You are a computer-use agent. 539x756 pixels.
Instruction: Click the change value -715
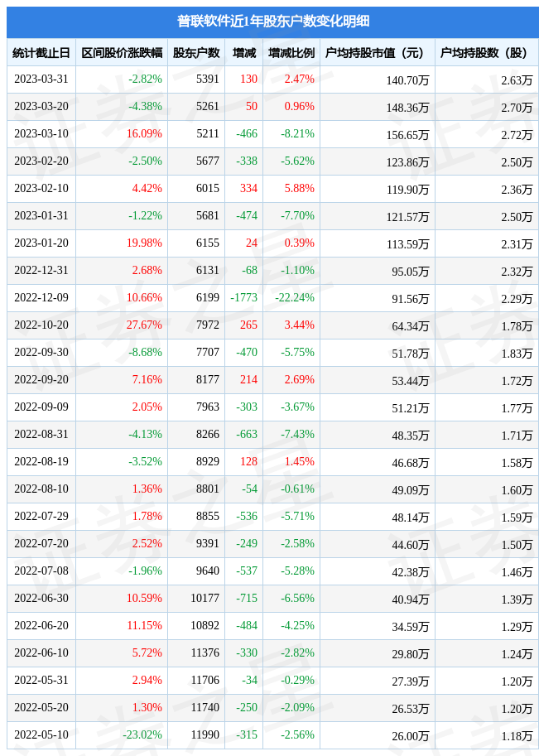(247, 599)
